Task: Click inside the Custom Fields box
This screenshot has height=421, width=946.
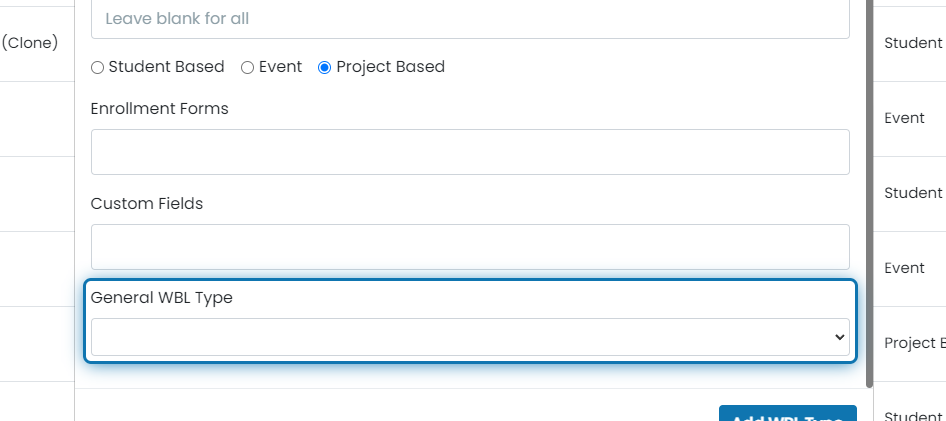Action: pos(470,247)
